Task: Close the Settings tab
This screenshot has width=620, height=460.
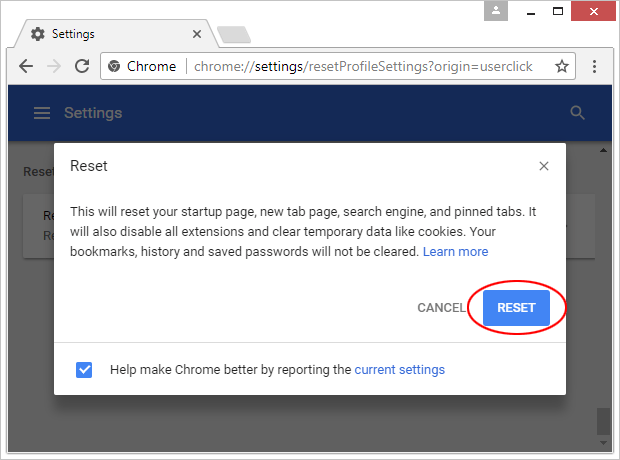Action: (197, 34)
